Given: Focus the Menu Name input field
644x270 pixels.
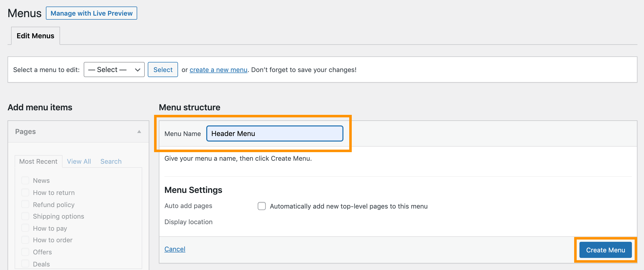Looking at the screenshot, I should (x=275, y=133).
